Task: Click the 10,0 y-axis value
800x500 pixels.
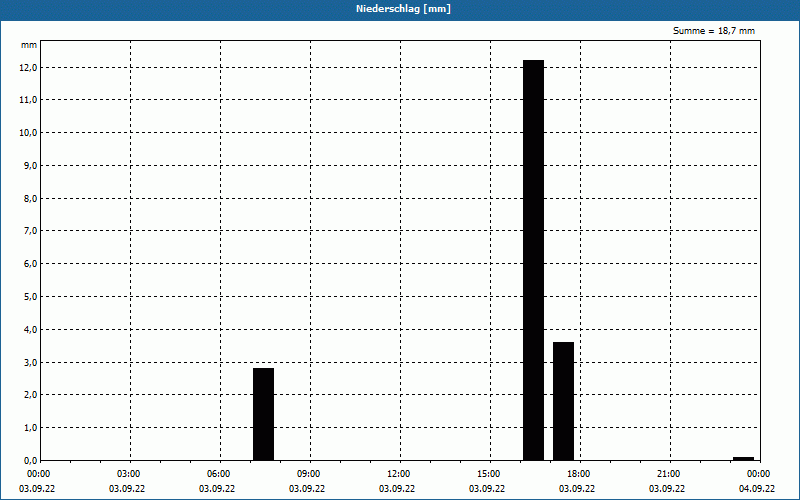Action: (29, 133)
